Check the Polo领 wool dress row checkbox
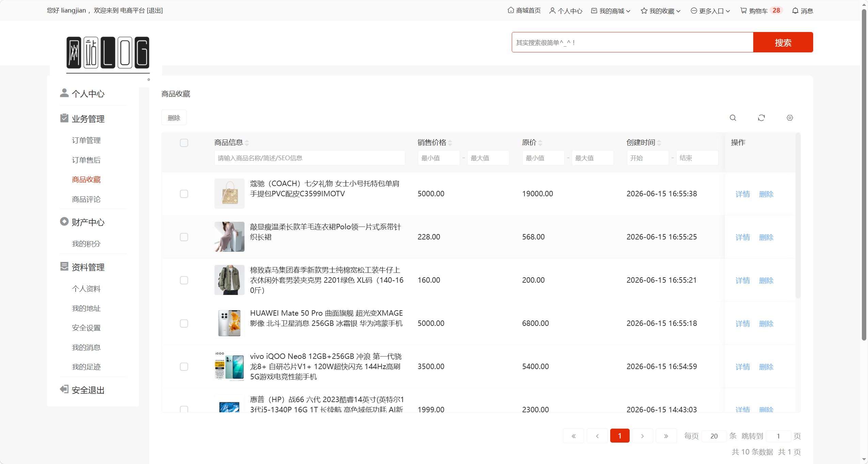Image resolution: width=868 pixels, height=464 pixels. tap(184, 237)
